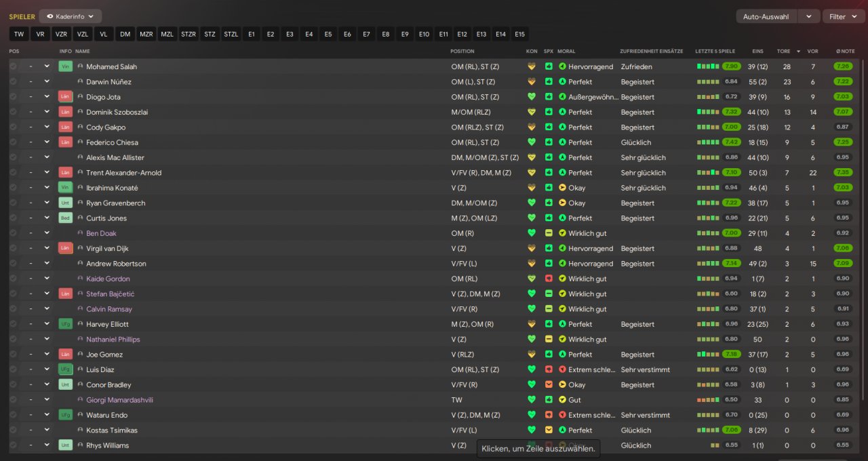Select the STZR position tab

189,34
